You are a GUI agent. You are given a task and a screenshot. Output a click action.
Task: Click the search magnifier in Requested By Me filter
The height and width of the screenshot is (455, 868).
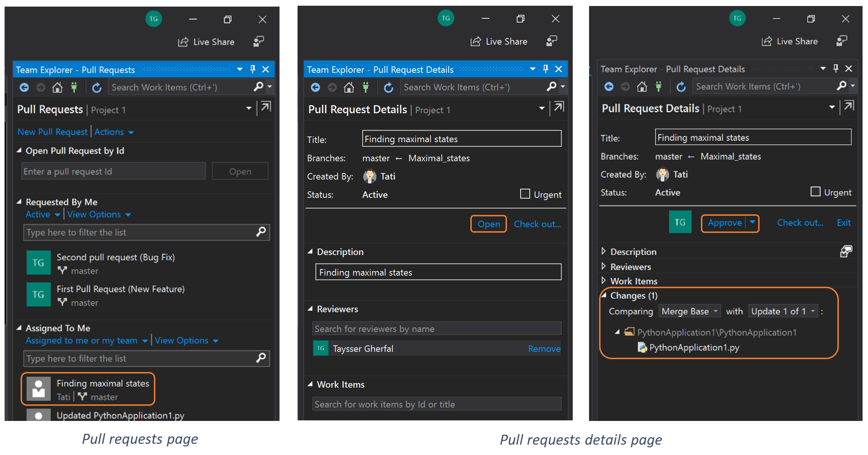click(261, 232)
